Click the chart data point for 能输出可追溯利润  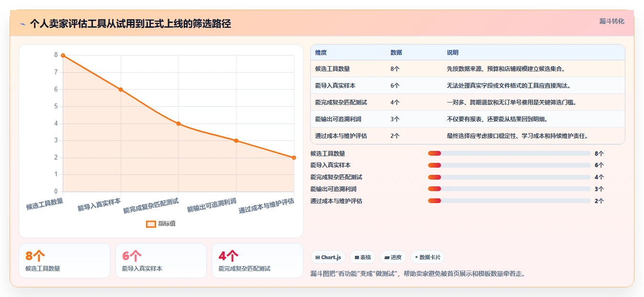pos(236,140)
